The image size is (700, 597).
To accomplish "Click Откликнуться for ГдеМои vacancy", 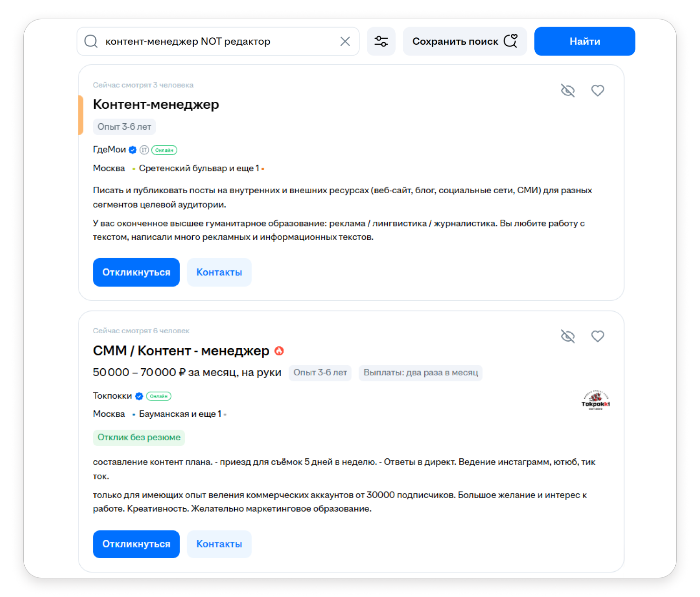I will 136,272.
